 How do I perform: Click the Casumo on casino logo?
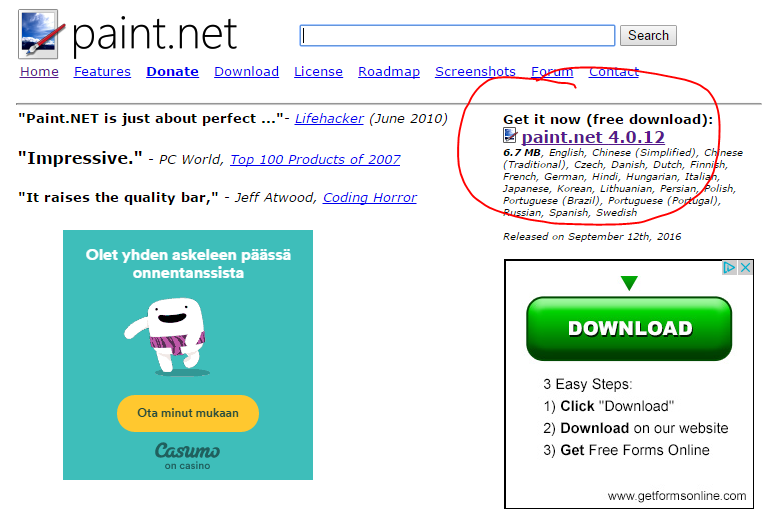tap(188, 456)
